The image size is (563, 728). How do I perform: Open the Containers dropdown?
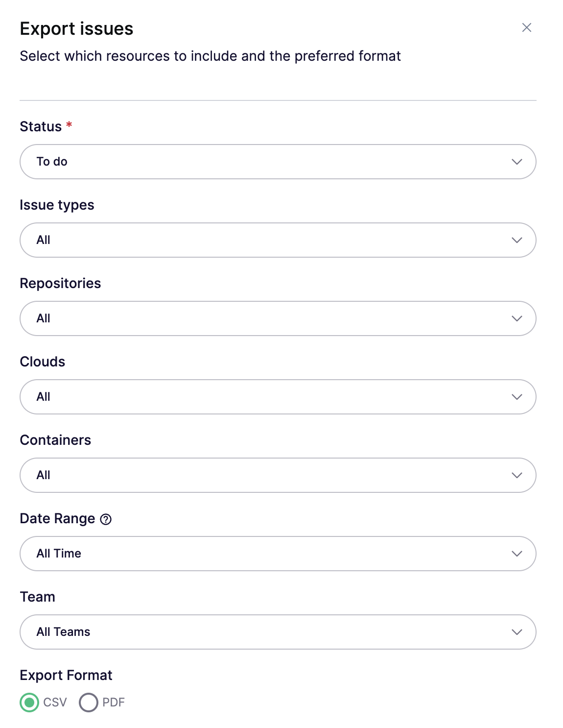[x=278, y=475]
